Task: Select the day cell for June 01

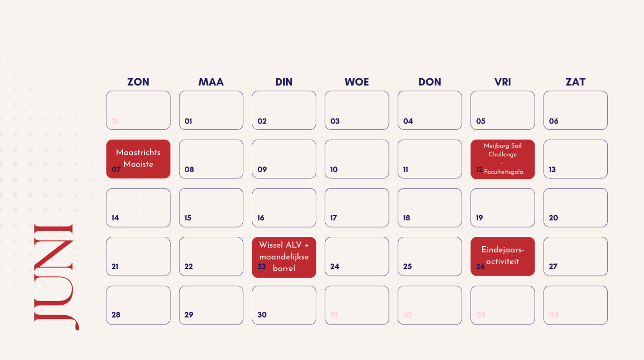Action: click(211, 110)
